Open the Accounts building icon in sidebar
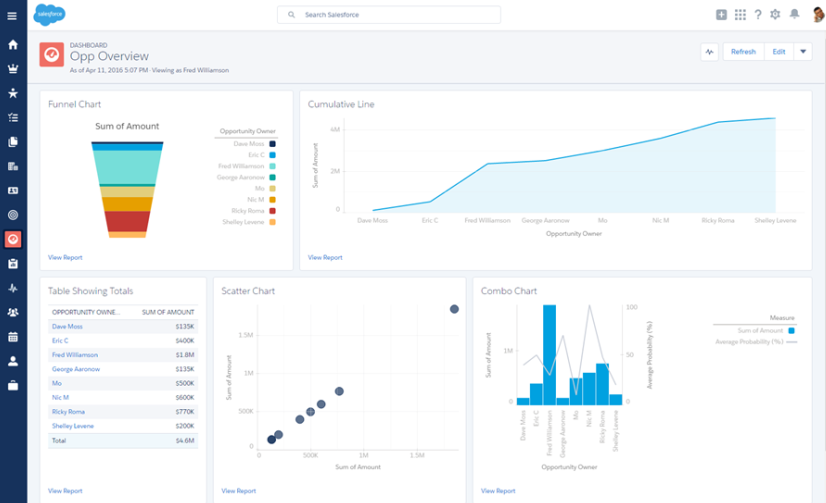 coord(13,166)
